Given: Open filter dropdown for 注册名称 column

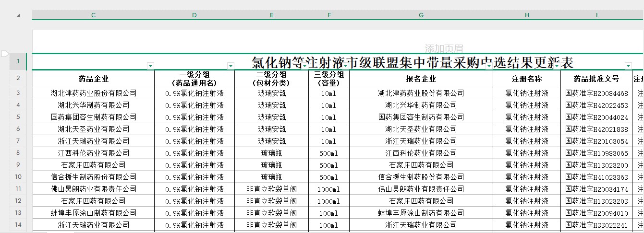Looking at the screenshot, I should click(557, 66).
